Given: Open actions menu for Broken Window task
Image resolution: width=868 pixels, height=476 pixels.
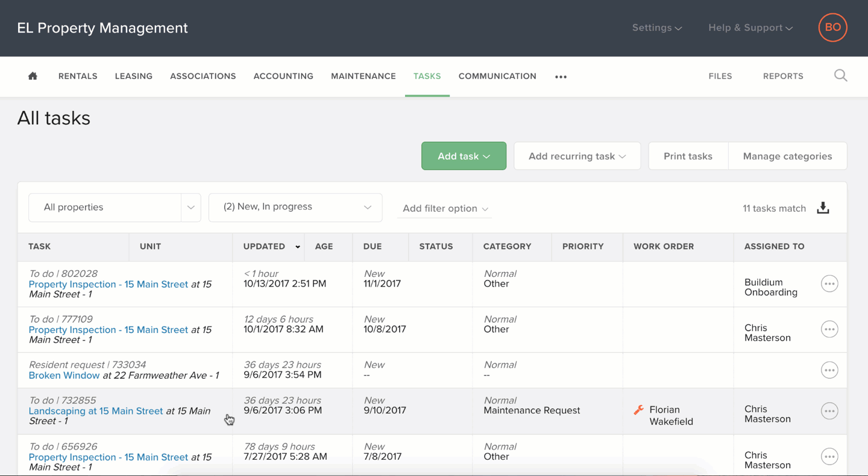Looking at the screenshot, I should tap(829, 370).
